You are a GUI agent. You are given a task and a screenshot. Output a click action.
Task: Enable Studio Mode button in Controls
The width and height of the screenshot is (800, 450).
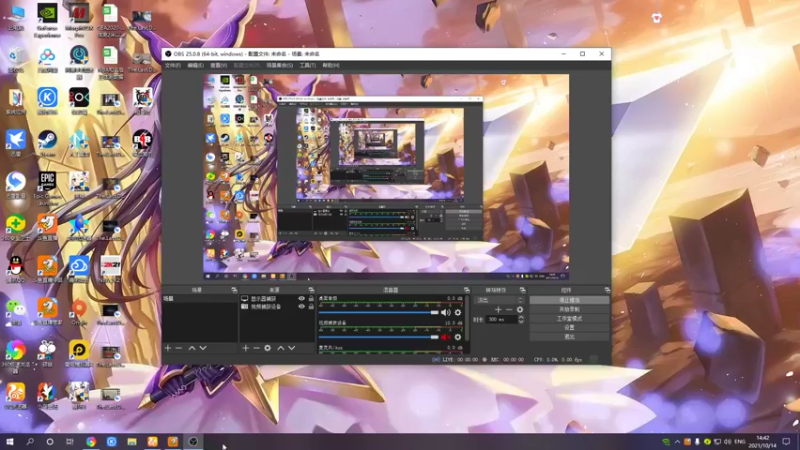point(569,318)
